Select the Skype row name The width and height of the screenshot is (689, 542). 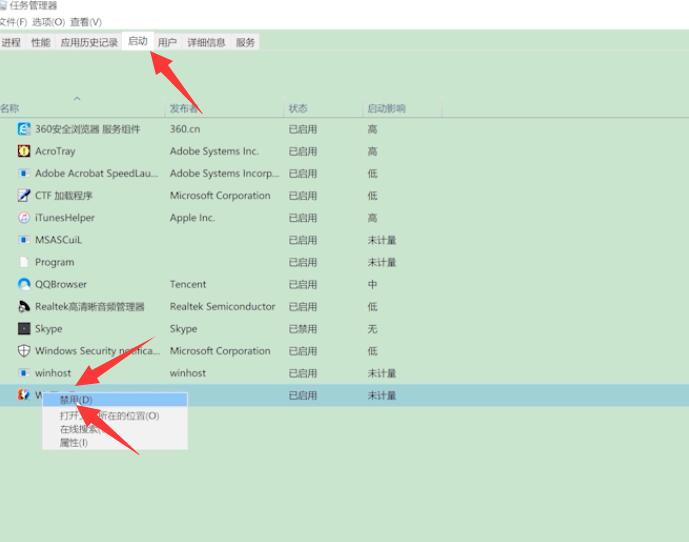pos(48,329)
